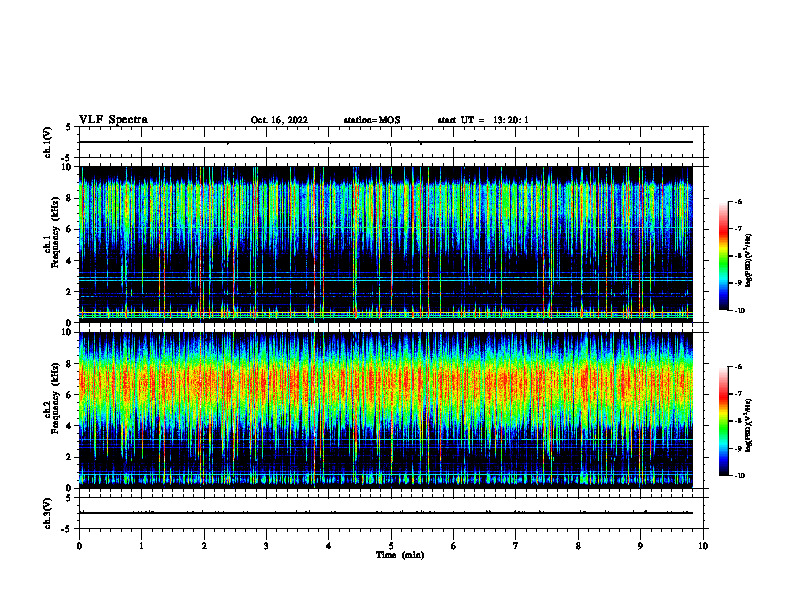Viewport: 792px width, 612px height.
Task: Click time axis tick label '3'
Action: (x=266, y=546)
